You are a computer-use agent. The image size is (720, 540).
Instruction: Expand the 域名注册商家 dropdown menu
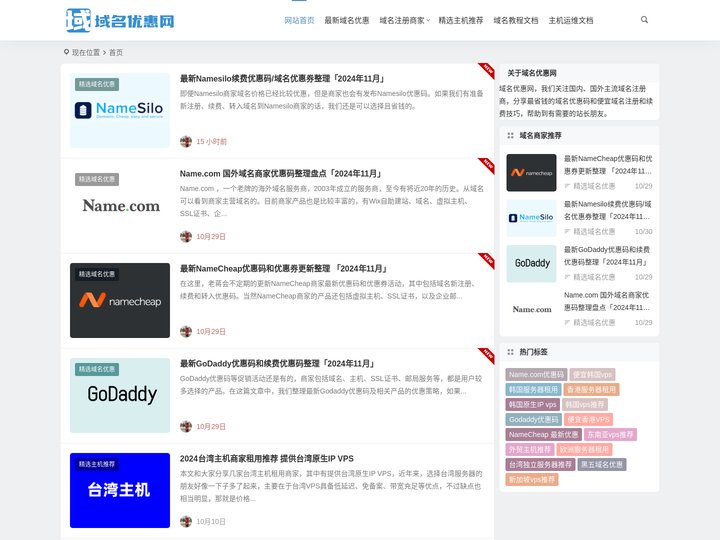coord(405,20)
